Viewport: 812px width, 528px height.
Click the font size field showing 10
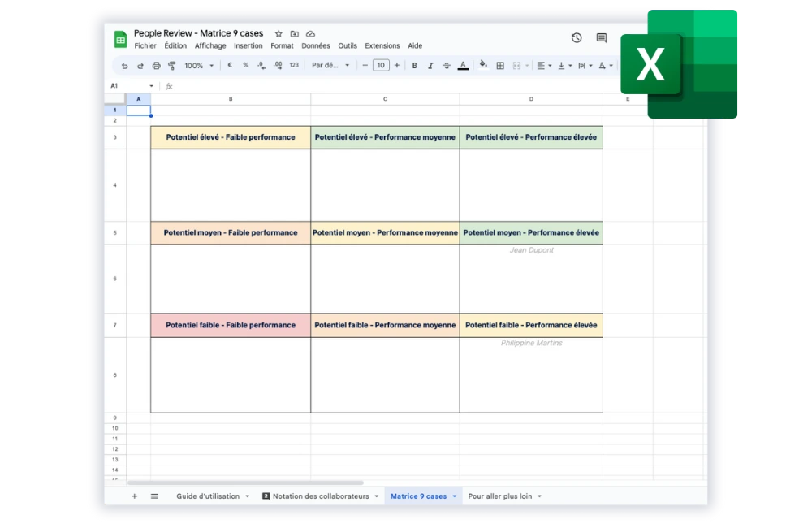[381, 65]
